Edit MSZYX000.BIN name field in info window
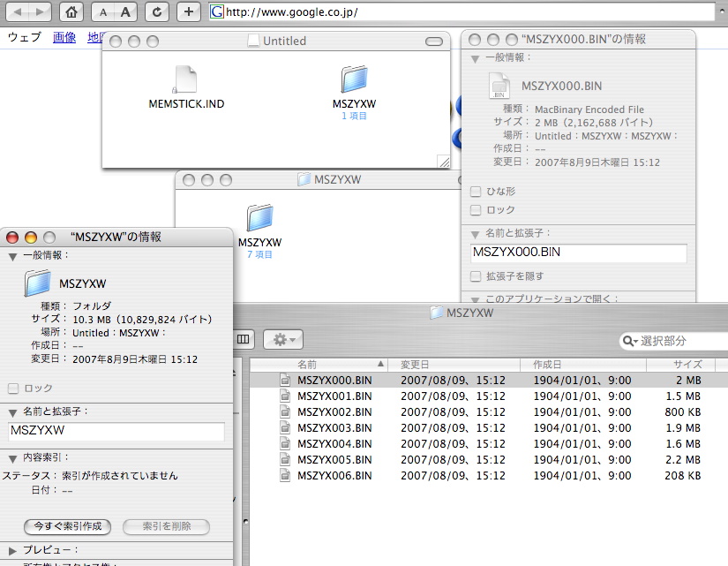The height and width of the screenshot is (566, 728). 579,253
